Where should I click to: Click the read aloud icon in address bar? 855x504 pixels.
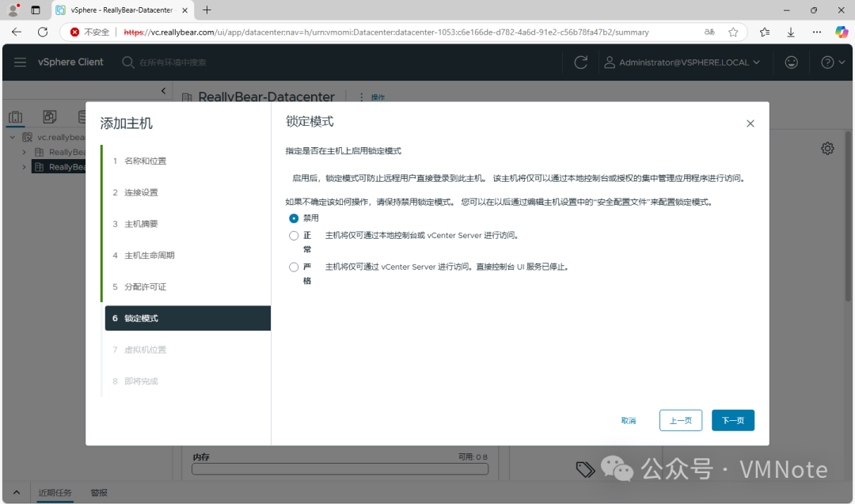(x=709, y=32)
